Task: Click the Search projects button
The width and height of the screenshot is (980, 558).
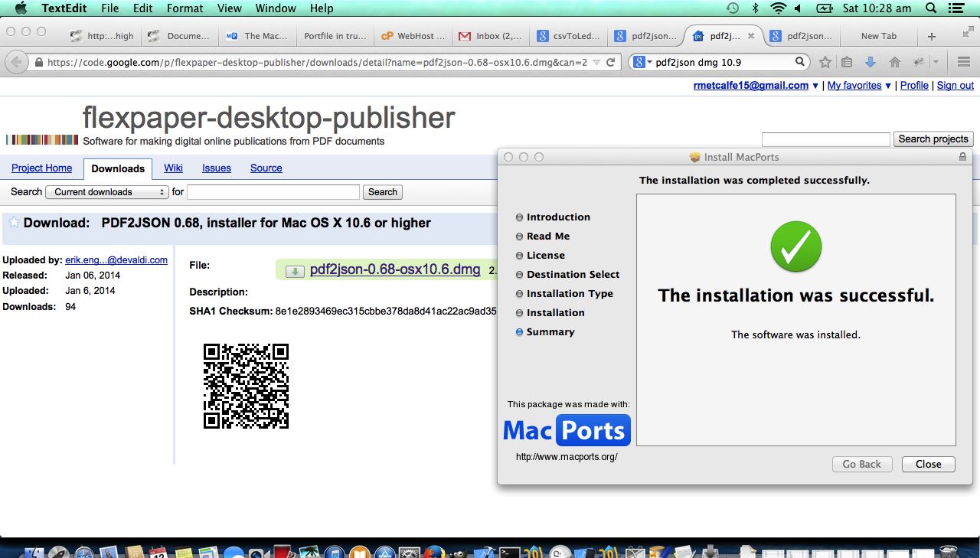Action: 933,139
